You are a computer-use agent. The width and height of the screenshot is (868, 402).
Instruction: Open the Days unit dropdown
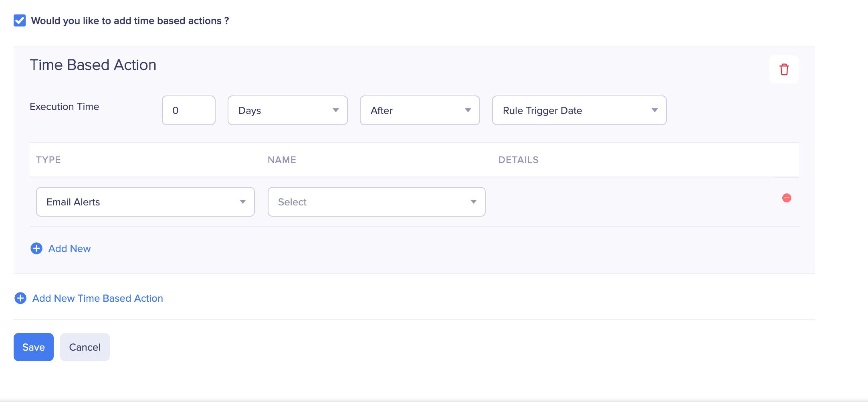coord(287,110)
